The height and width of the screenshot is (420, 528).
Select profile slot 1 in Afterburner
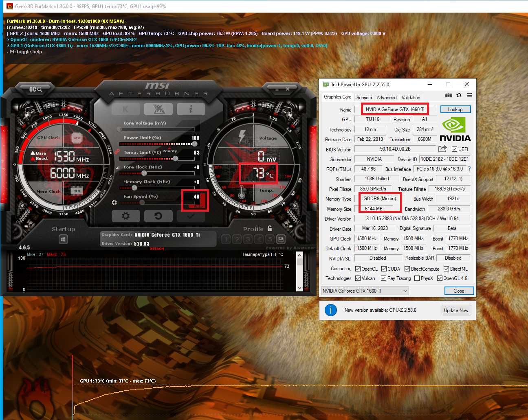pos(226,239)
